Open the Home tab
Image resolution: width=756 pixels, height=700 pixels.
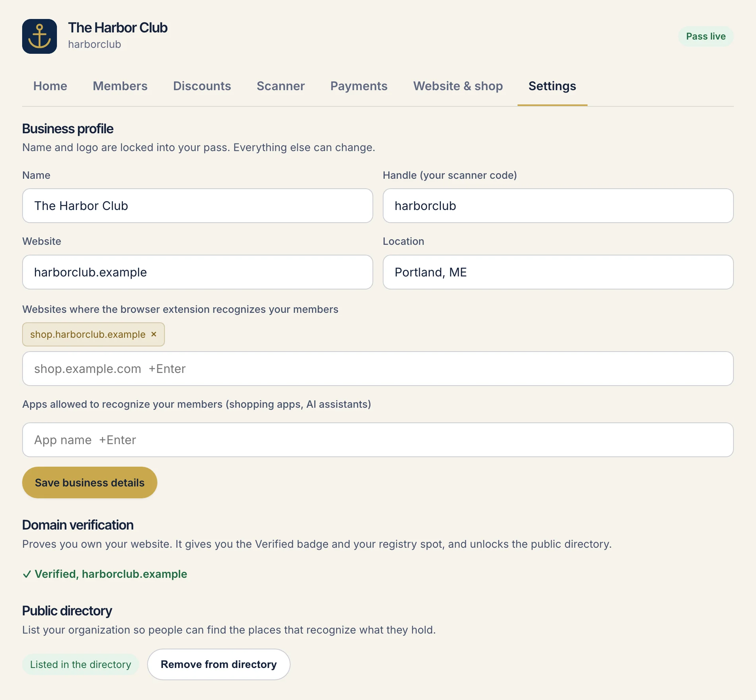(50, 86)
